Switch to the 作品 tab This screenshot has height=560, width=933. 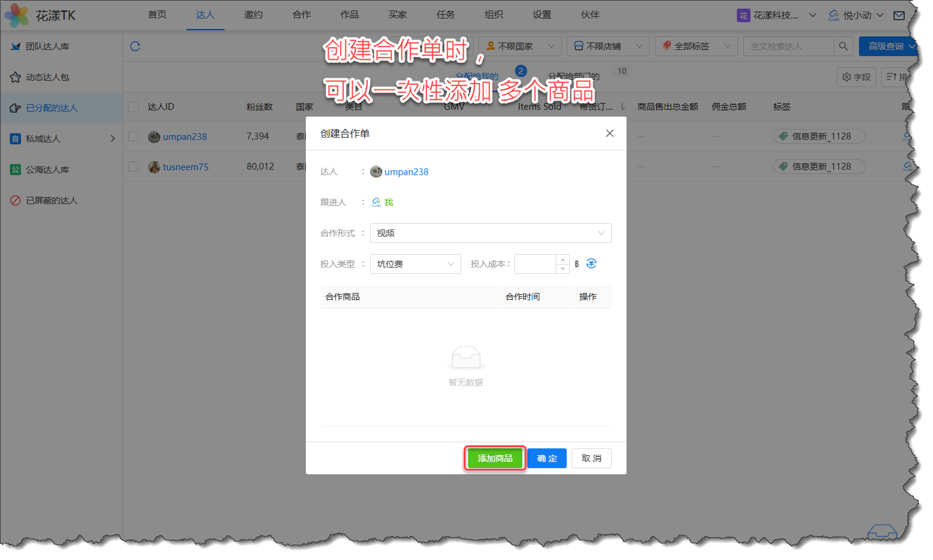point(349,15)
